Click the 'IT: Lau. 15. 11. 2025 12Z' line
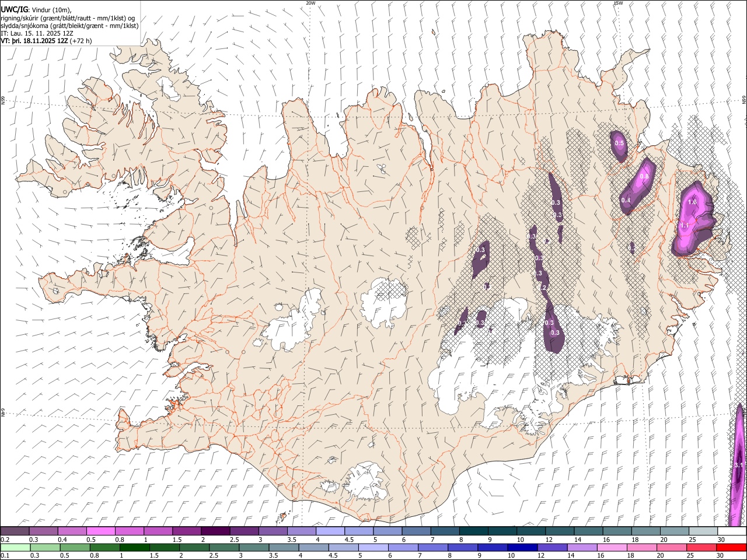The height and width of the screenshot is (560, 747). click(x=36, y=33)
